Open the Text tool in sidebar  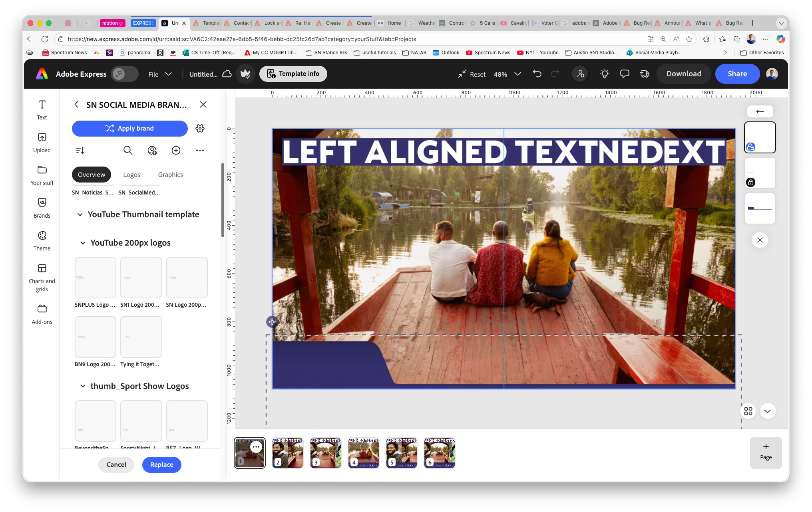coord(42,109)
